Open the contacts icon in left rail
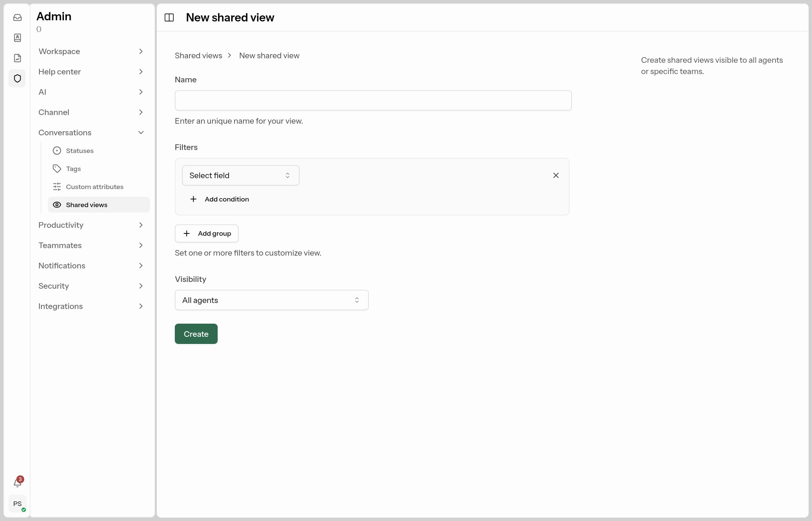Viewport: 812px width, 521px height. click(17, 38)
